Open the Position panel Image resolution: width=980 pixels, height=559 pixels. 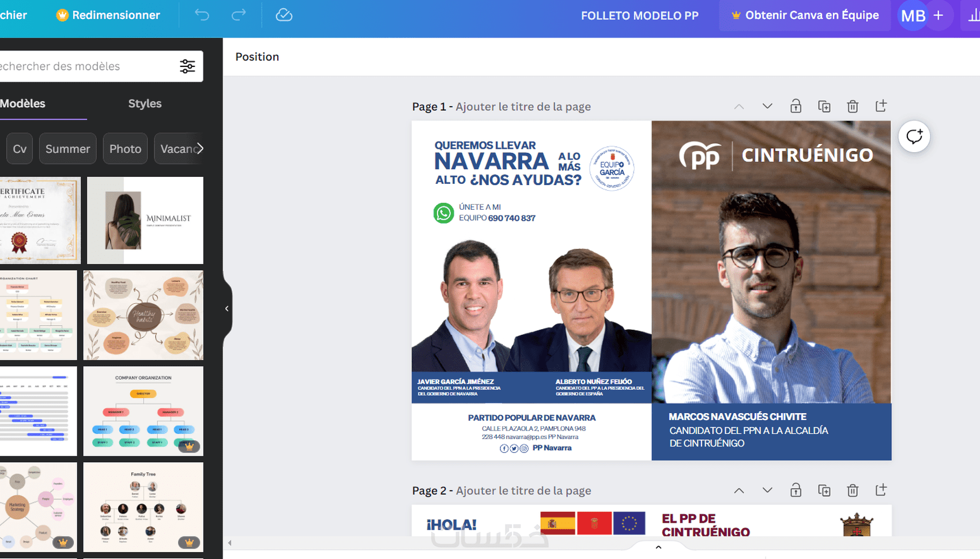coord(257,56)
